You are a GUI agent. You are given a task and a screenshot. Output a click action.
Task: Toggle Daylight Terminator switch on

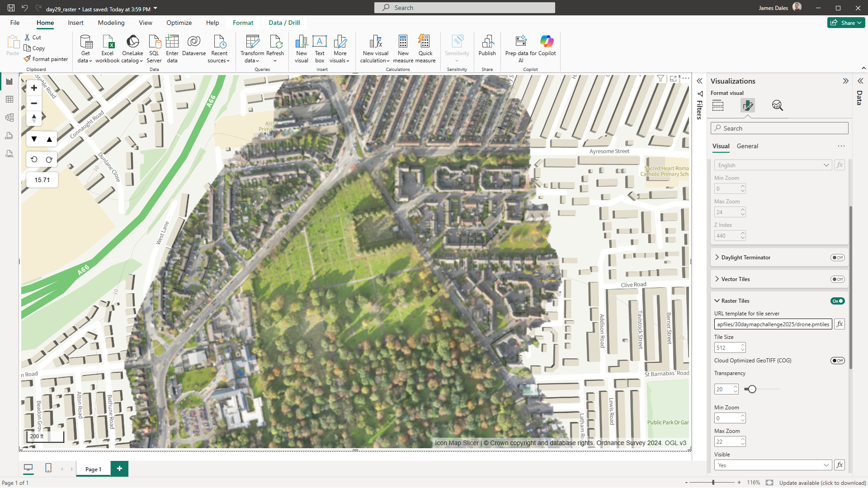click(x=837, y=258)
